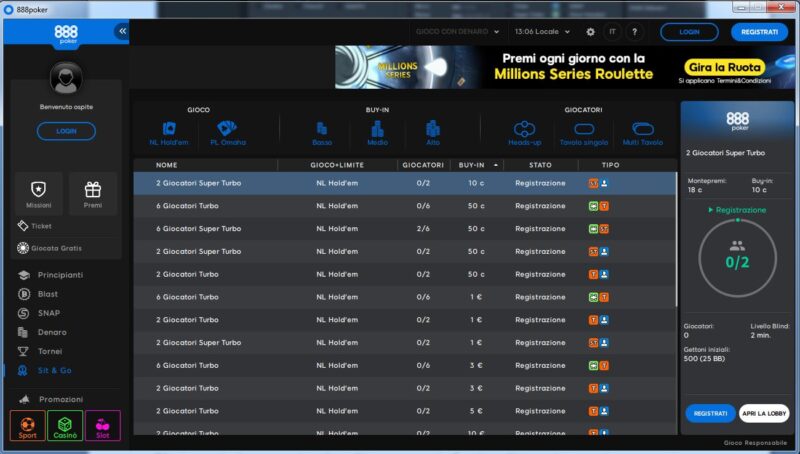Open Tornei section
This screenshot has height=454, width=800.
[40, 351]
